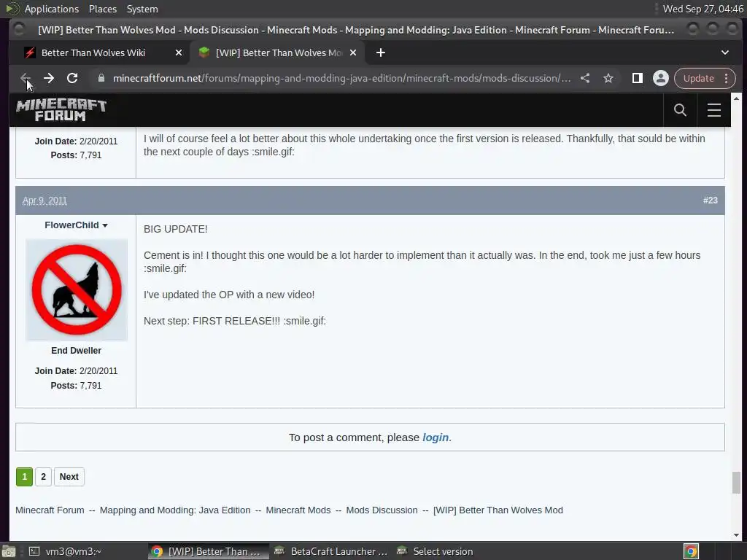Open forum search magnifier icon
Viewport: 747px width, 560px height.
click(x=680, y=110)
